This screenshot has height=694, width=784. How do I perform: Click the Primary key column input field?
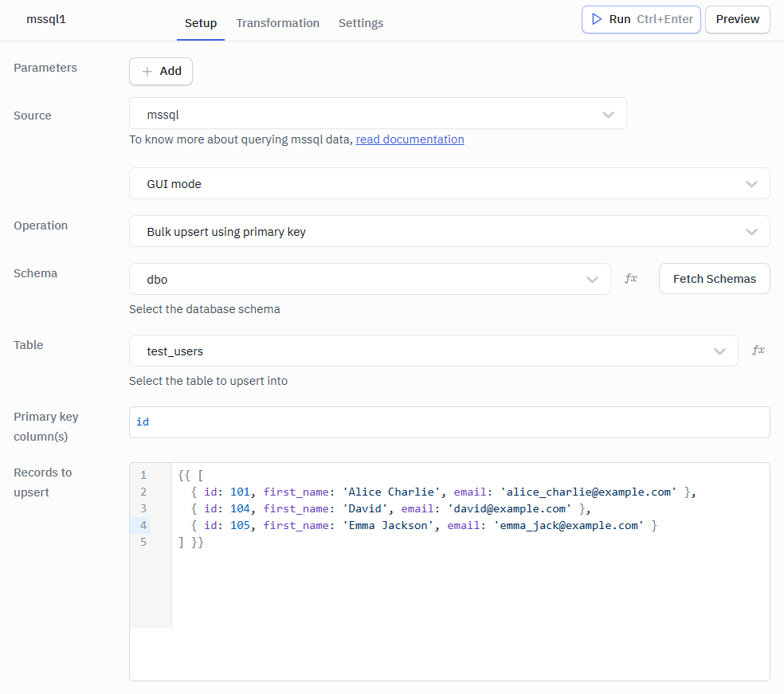[x=449, y=422]
